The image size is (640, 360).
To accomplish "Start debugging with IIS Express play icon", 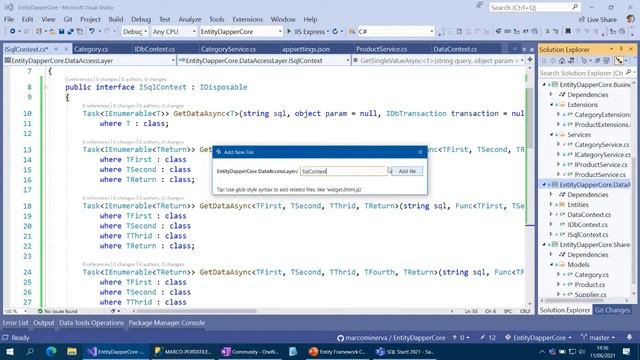I will (289, 31).
